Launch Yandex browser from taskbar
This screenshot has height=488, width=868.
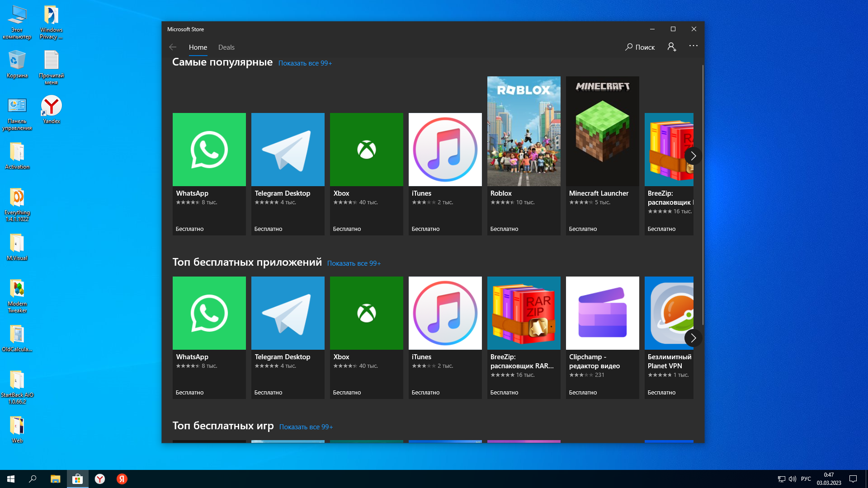pos(100,479)
